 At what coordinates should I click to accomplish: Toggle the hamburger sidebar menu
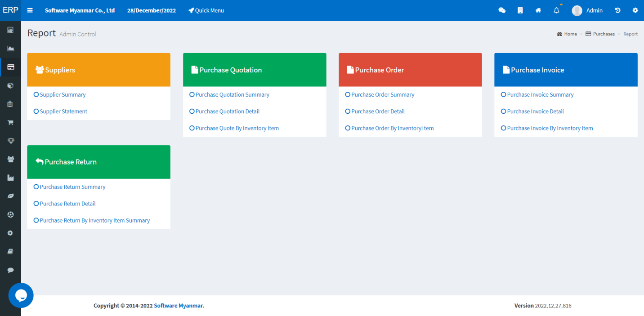(x=30, y=10)
